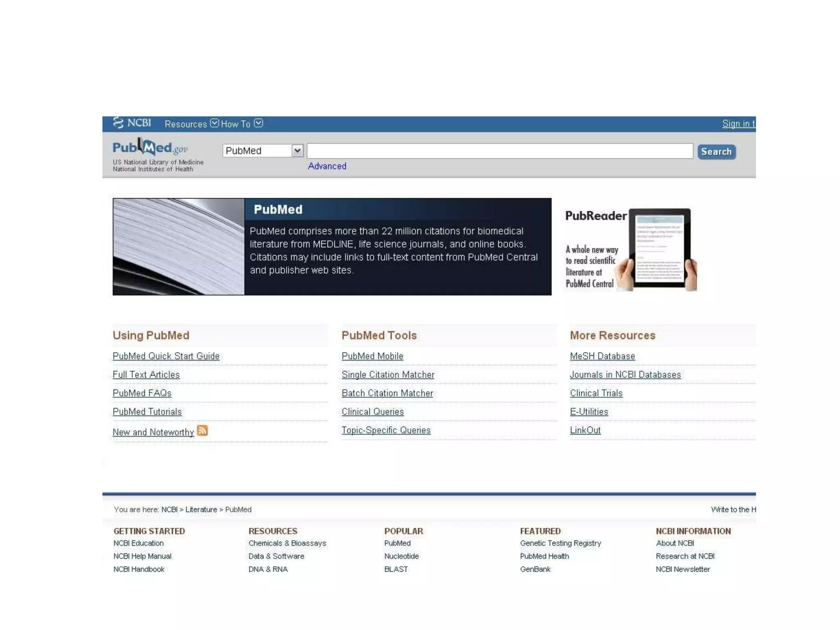The height and width of the screenshot is (630, 840).
Task: Click the BLAST link in the Popular footer
Action: pos(396,569)
